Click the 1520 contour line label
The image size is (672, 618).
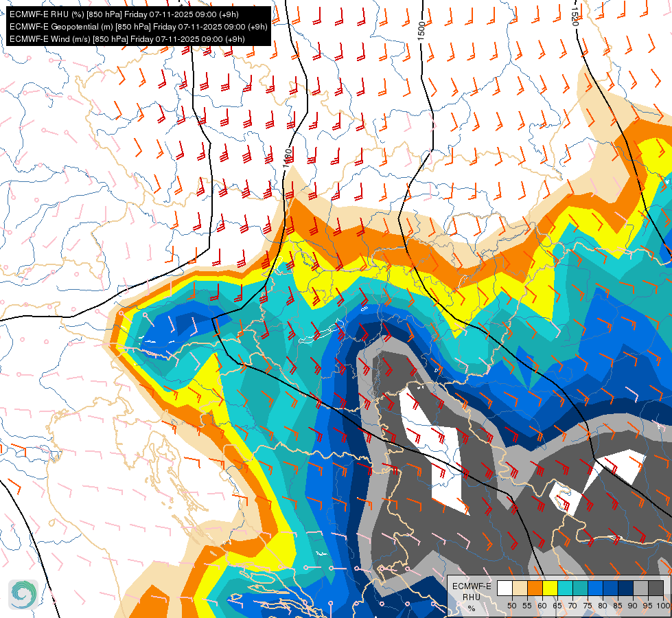575,16
